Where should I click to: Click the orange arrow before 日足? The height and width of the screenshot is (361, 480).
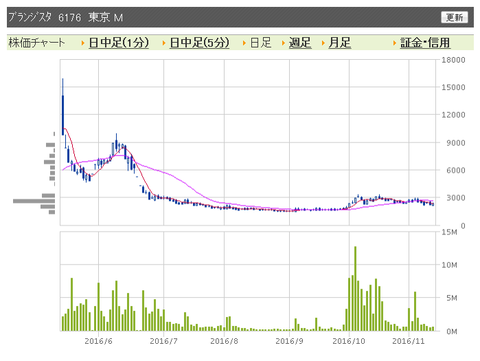(x=244, y=43)
